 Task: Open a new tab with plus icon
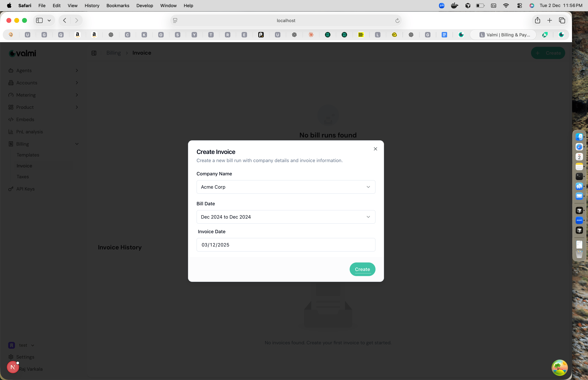[x=550, y=20]
